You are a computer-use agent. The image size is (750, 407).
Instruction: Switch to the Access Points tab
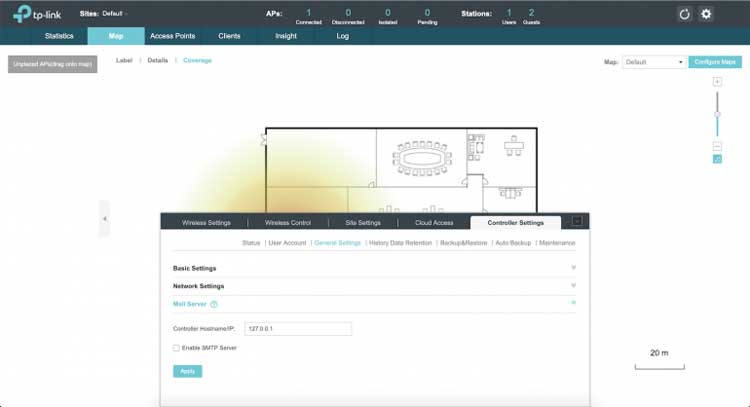pyautogui.click(x=173, y=36)
